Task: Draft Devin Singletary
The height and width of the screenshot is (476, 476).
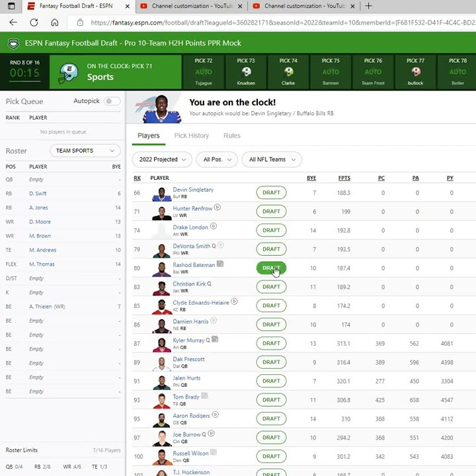Action: coord(272,193)
